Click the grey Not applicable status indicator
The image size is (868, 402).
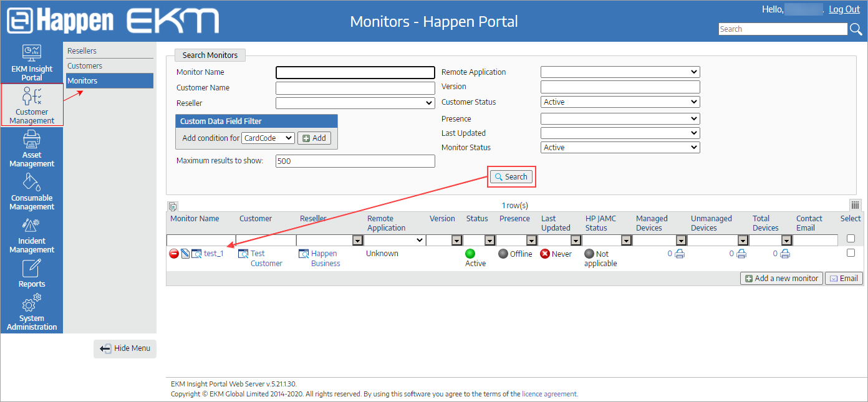pyautogui.click(x=589, y=254)
